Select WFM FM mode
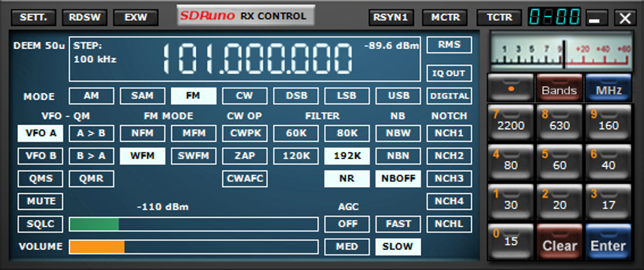Viewport: 644px width, 270px height. [x=143, y=157]
